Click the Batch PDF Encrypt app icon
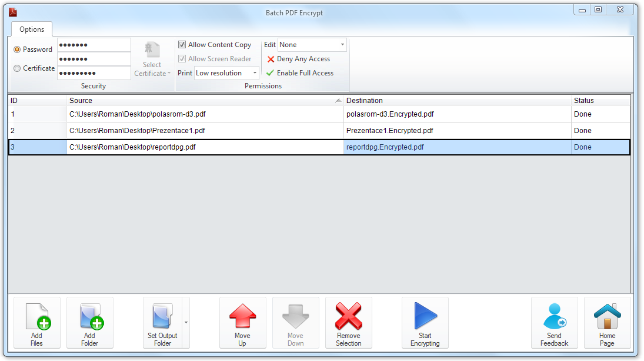This screenshot has height=361, width=644. point(13,12)
